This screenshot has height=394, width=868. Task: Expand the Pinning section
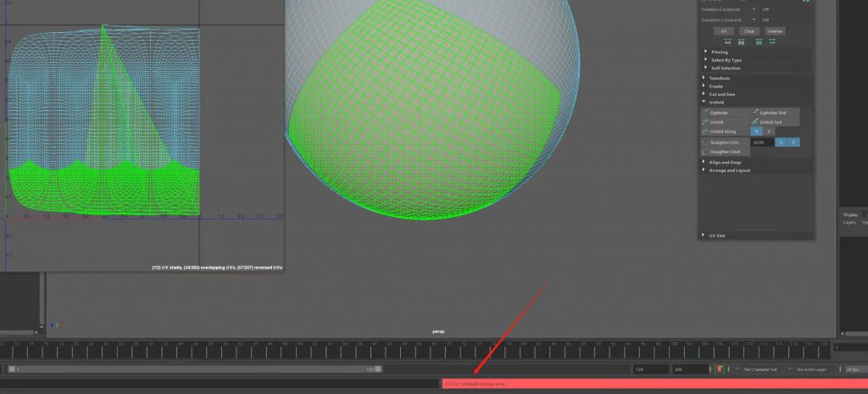tap(706, 52)
